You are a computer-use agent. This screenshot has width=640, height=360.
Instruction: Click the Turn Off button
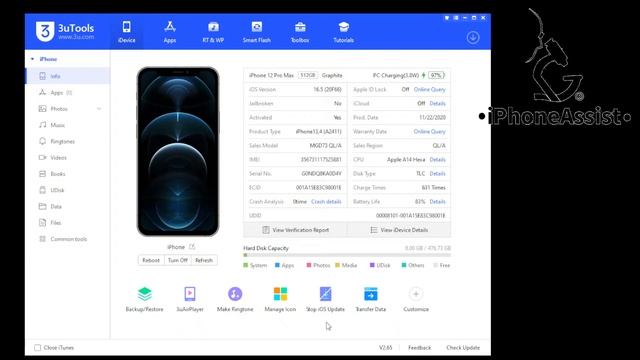pos(178,260)
